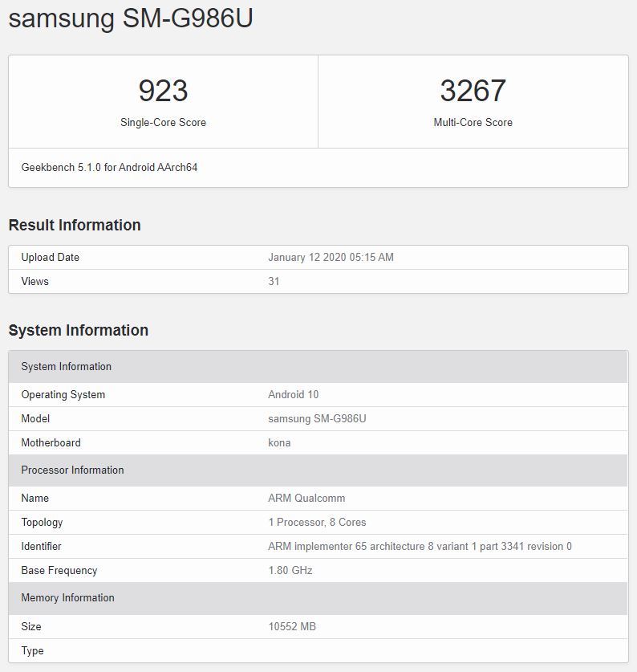Click the Android 10 operating system value
Screen dimensions: 637x672
(293, 395)
